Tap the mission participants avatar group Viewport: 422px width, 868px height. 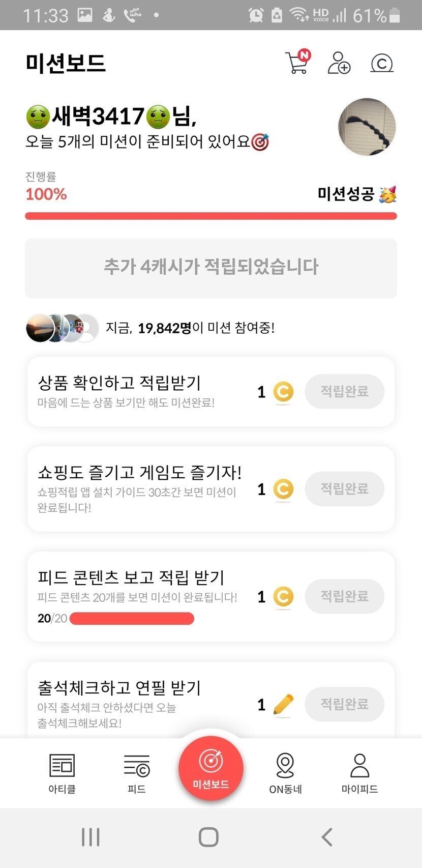62,328
